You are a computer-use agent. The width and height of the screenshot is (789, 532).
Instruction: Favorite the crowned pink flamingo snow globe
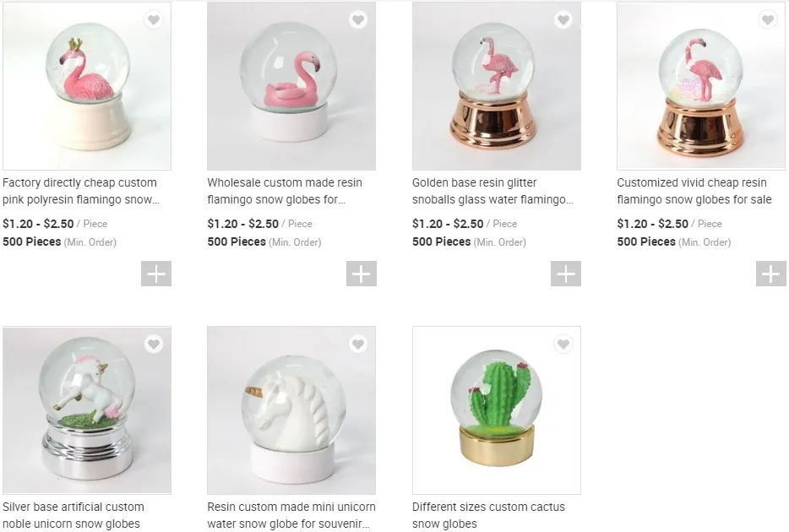(x=153, y=20)
